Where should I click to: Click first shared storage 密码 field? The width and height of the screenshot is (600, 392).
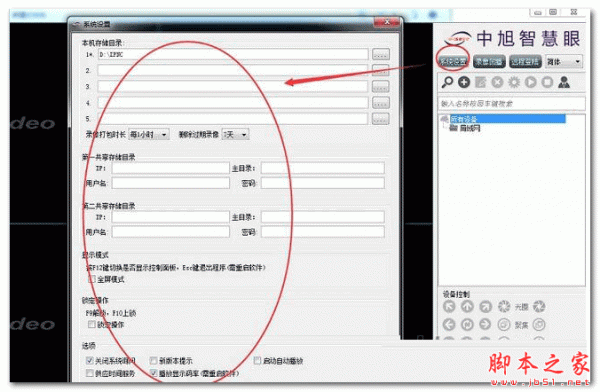[323, 183]
